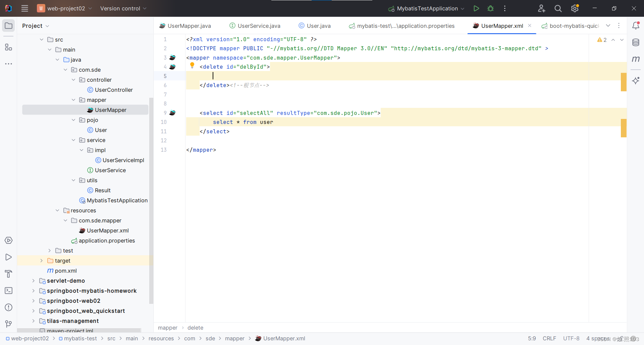
Task: Show hidden editor tabs dropdown chevron
Action: coord(608,26)
